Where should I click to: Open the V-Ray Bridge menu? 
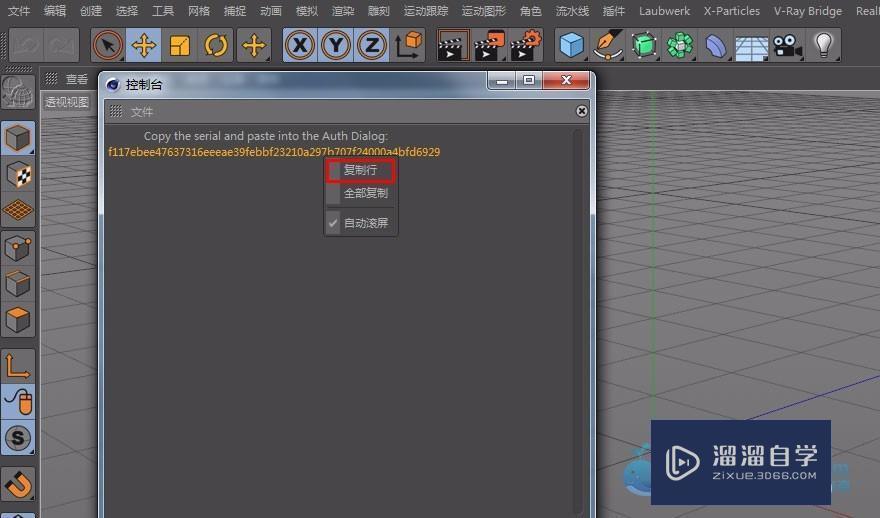tap(808, 11)
